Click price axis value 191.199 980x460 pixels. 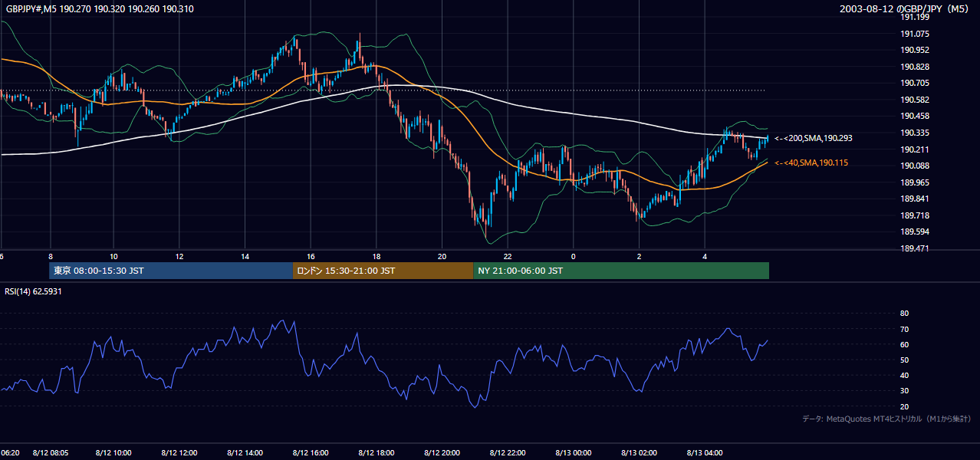tap(915, 17)
